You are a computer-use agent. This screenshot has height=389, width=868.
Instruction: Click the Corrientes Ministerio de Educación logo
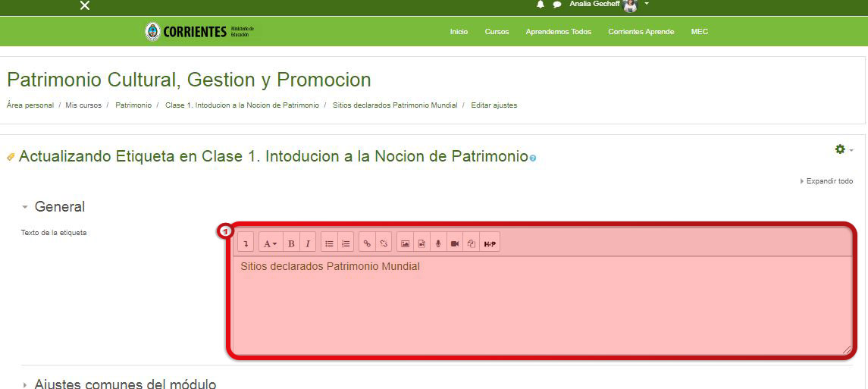click(x=199, y=32)
